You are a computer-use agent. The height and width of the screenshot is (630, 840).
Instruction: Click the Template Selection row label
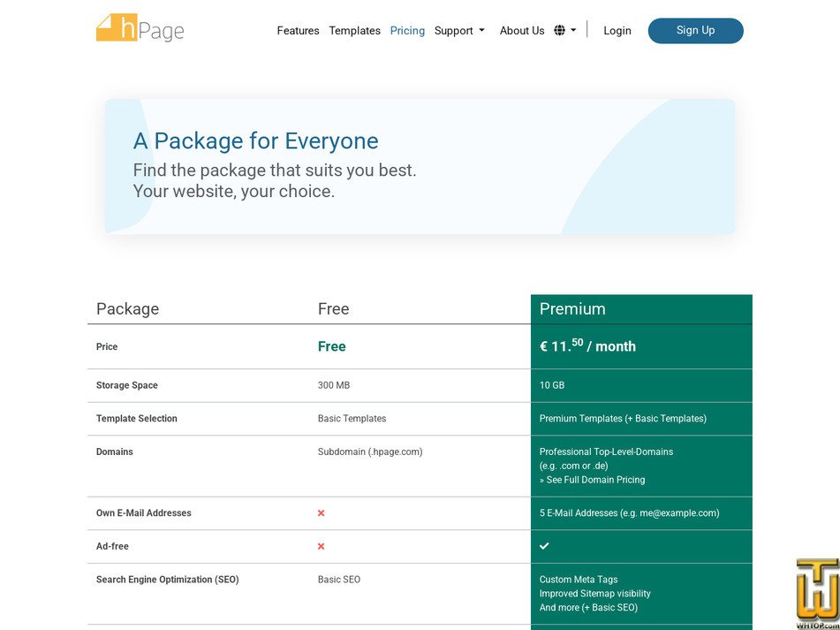pos(137,419)
